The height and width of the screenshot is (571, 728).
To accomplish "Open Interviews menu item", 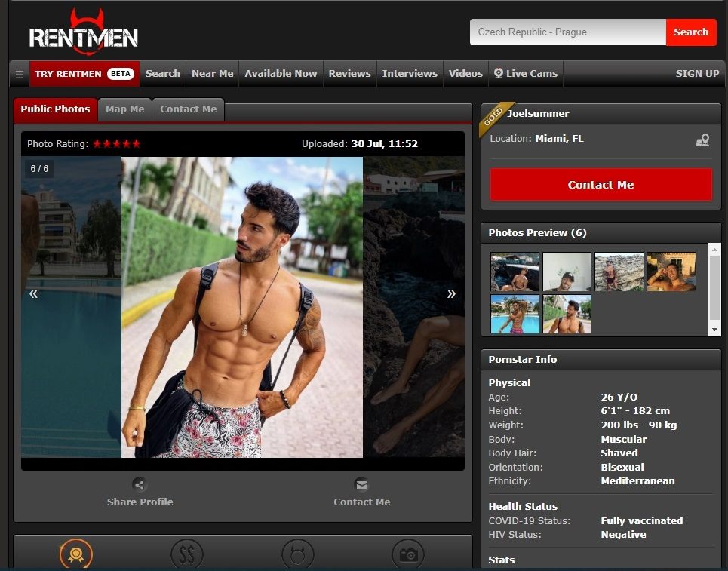I will click(x=410, y=74).
